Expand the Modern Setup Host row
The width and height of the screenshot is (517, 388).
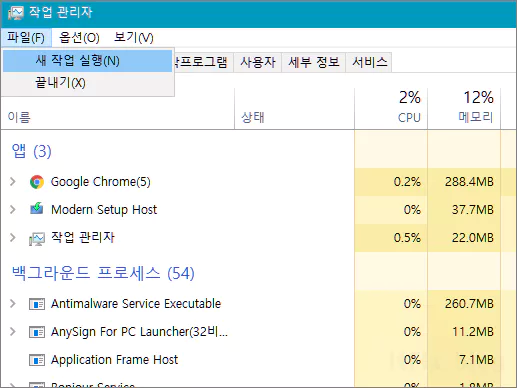[x=13, y=209]
